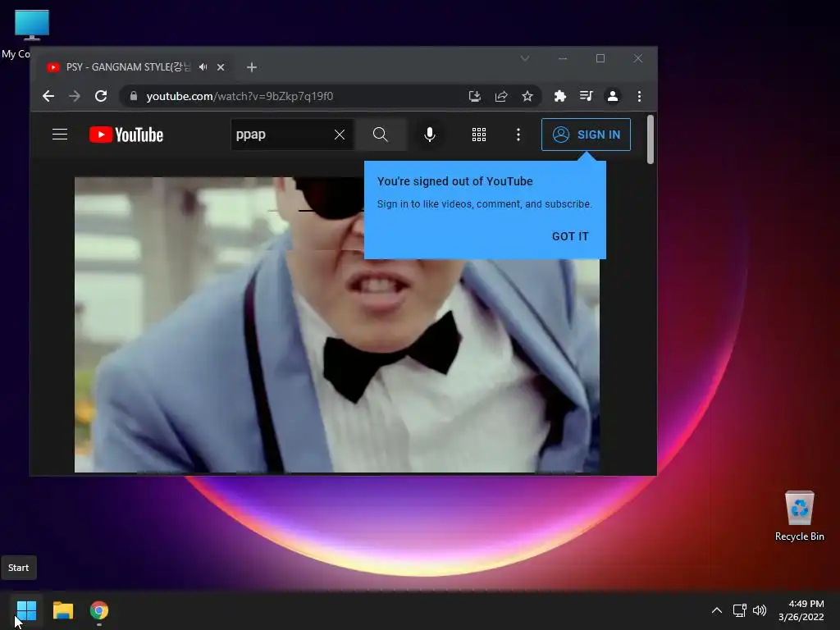View site info via the lock icon

coord(134,97)
